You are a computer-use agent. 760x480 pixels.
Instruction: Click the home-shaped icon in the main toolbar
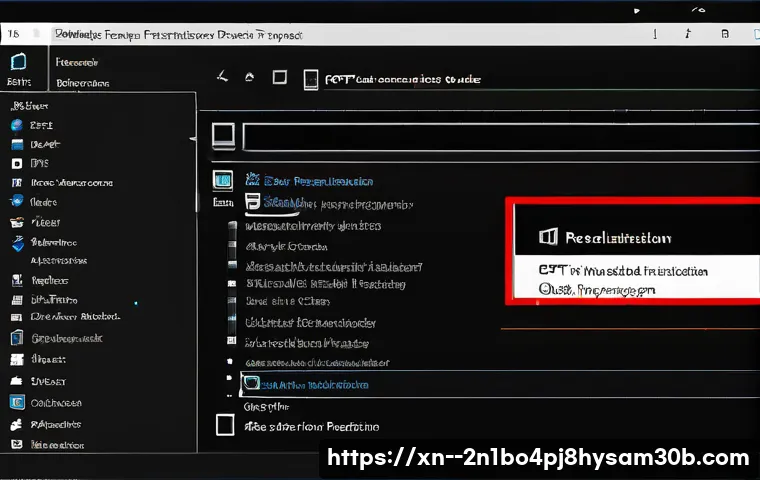(x=249, y=77)
